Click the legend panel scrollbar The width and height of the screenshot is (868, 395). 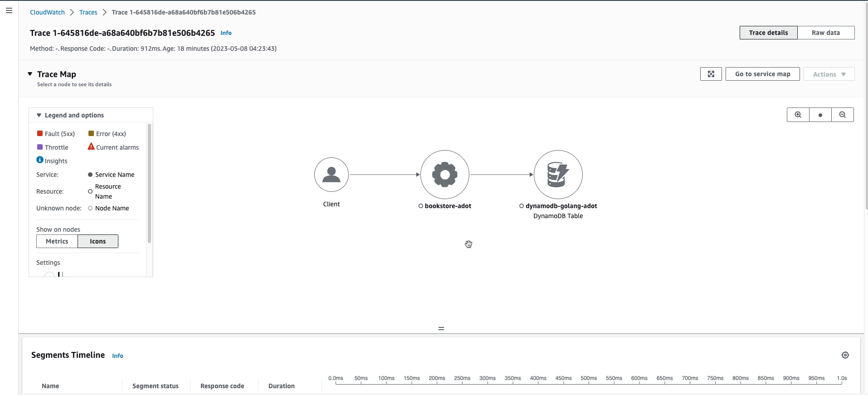149,183
